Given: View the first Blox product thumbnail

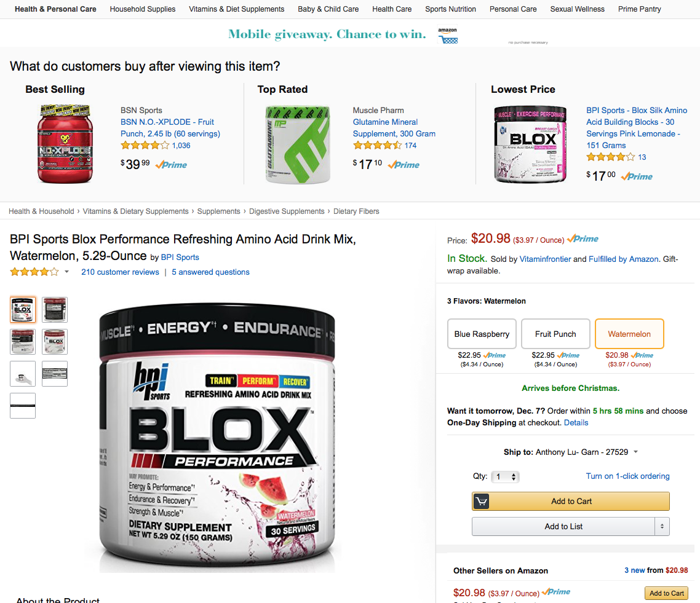Looking at the screenshot, I should tap(23, 310).
